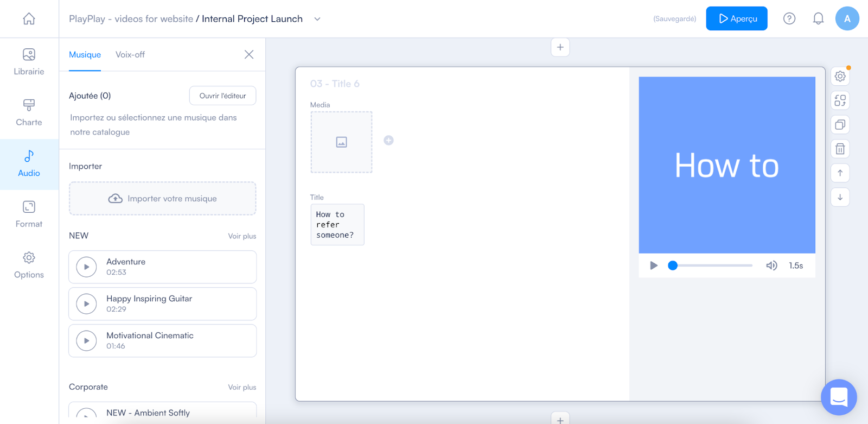Open the help question mark icon

pos(789,18)
